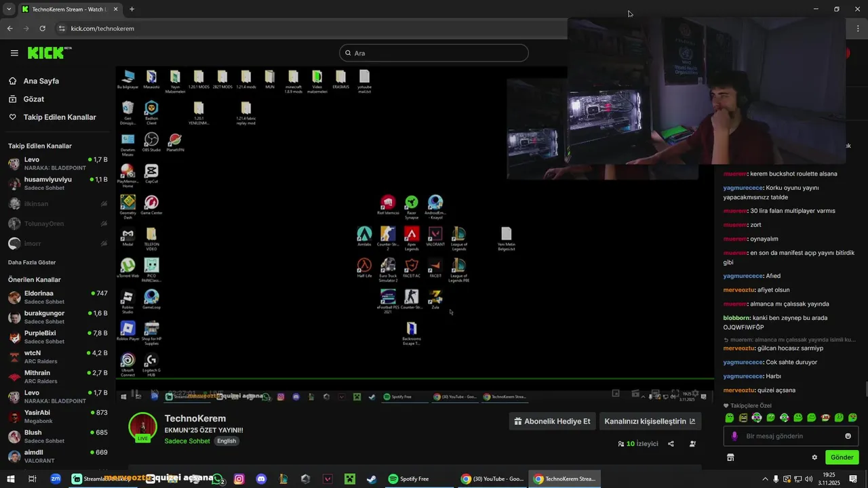Open Minecraft from the taskbar
The height and width of the screenshot is (488, 868).
click(350, 479)
